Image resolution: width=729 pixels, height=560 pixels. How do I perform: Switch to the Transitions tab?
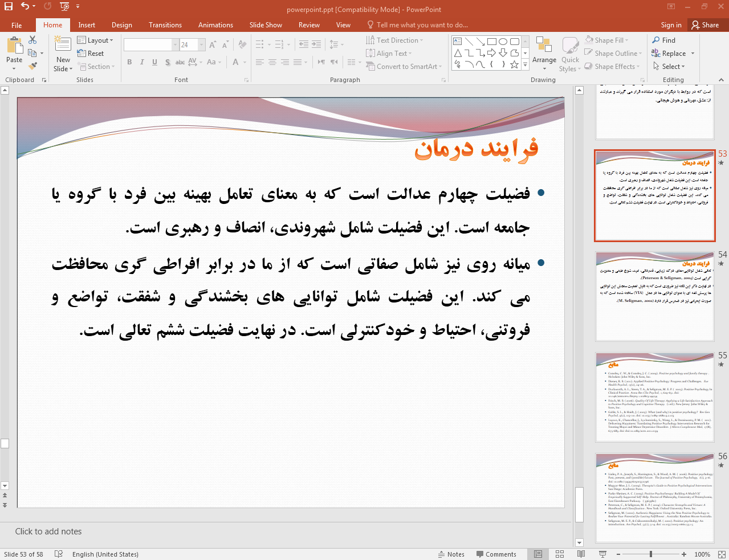click(x=165, y=25)
